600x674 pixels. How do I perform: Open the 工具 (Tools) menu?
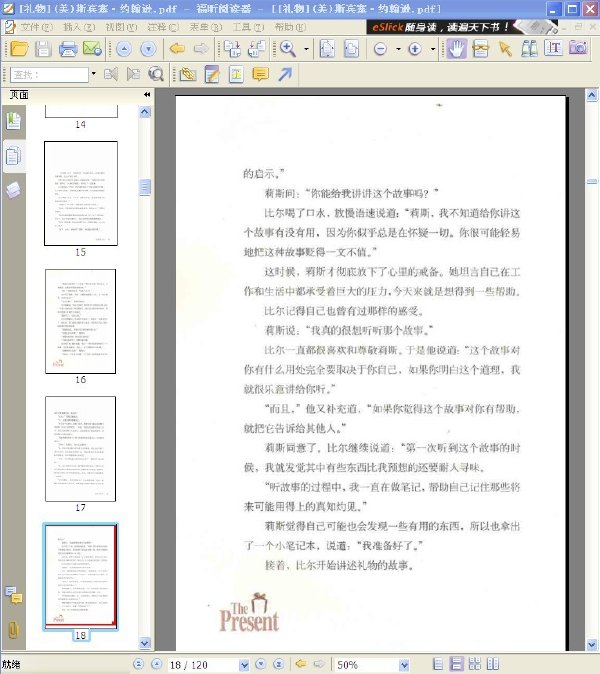[x=248, y=27]
